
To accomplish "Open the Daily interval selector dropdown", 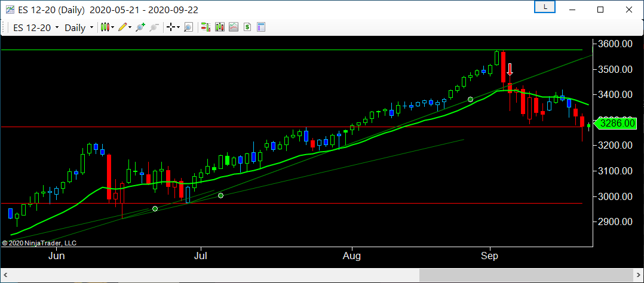I will (79, 27).
